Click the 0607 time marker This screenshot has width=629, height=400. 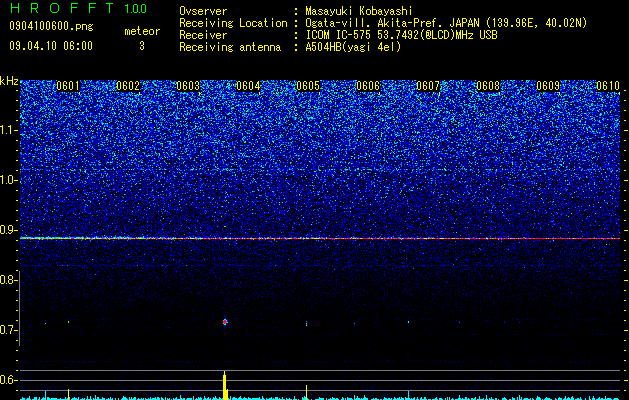coord(428,86)
